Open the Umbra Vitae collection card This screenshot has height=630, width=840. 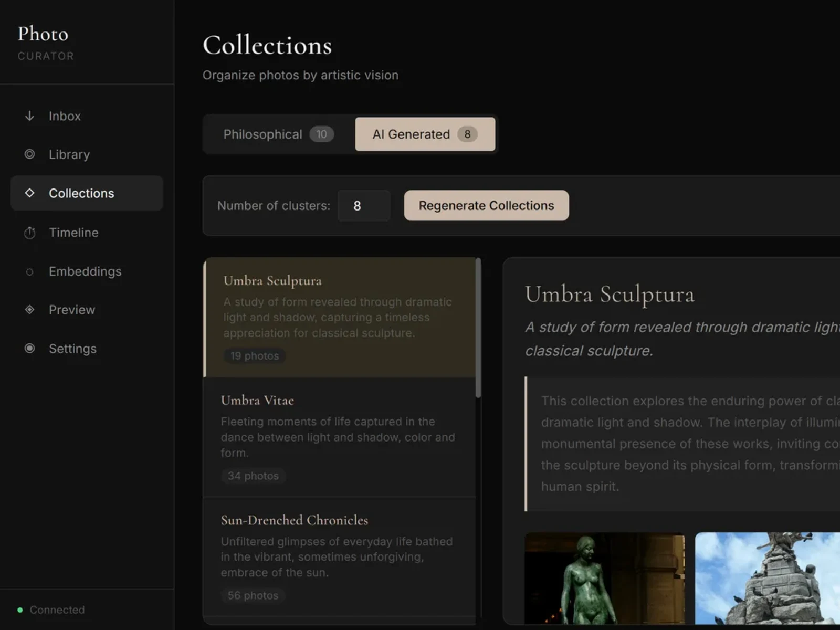(340, 437)
